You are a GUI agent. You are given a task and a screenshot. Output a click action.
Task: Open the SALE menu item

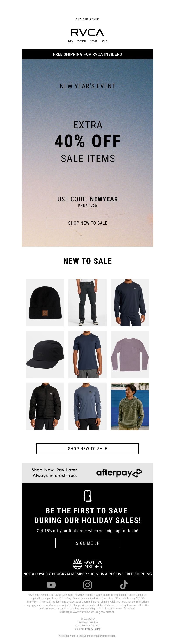(104, 41)
